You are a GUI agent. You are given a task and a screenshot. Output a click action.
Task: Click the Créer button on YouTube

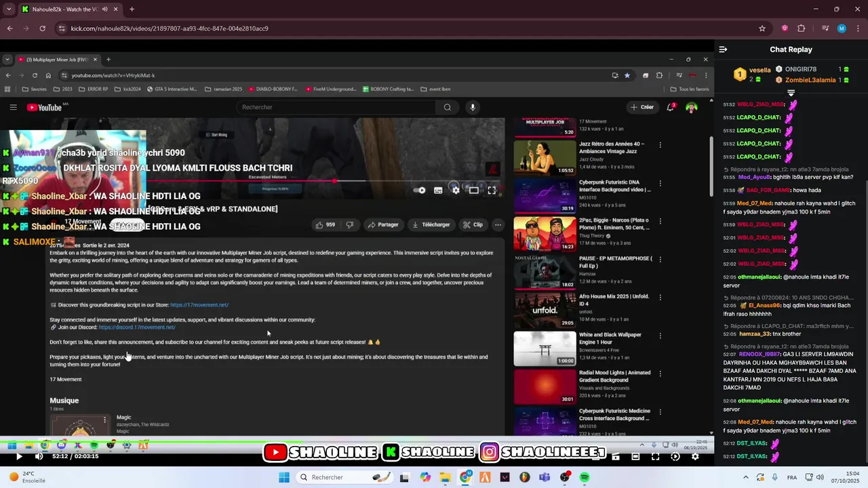pyautogui.click(x=642, y=107)
